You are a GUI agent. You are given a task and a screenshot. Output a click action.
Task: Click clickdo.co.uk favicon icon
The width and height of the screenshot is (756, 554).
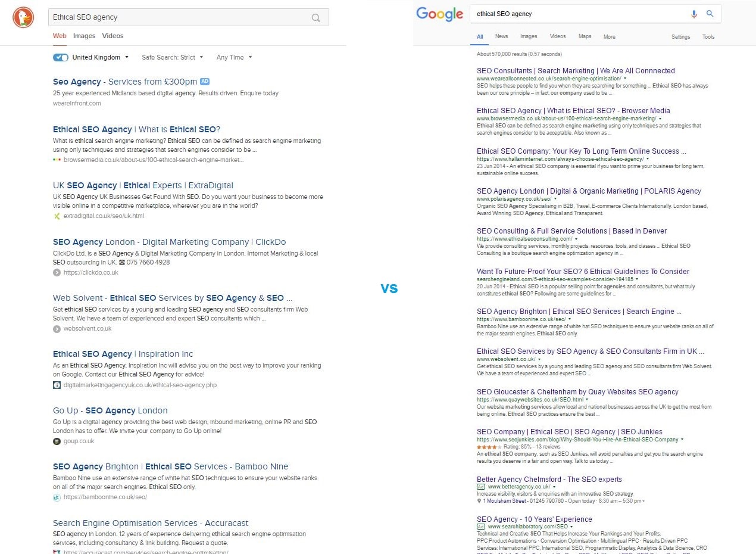coord(57,272)
